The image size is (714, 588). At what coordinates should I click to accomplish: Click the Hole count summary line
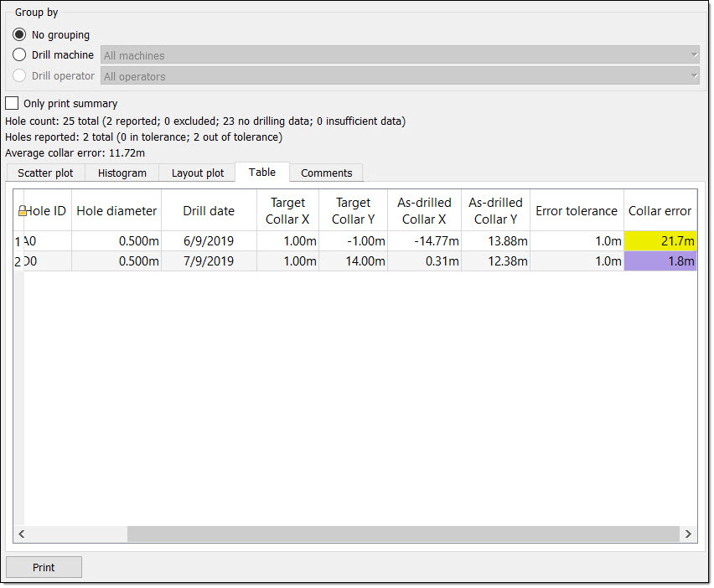click(205, 121)
